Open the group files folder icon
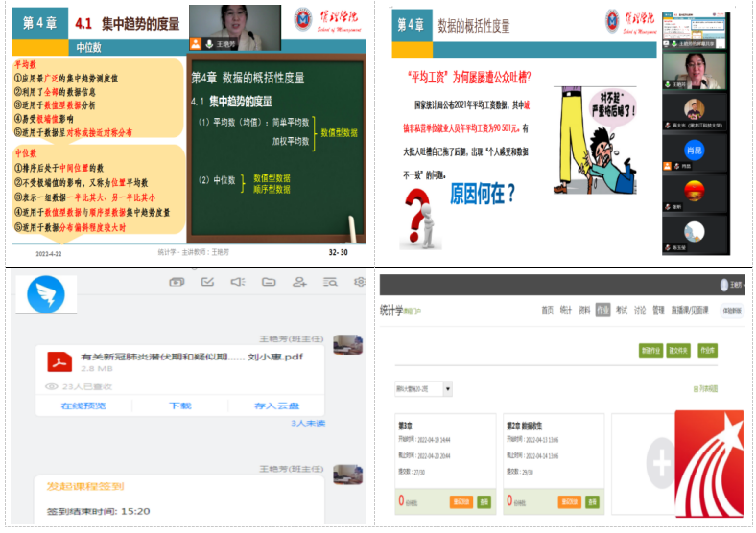Screen dimensions: 756x533 [269, 282]
